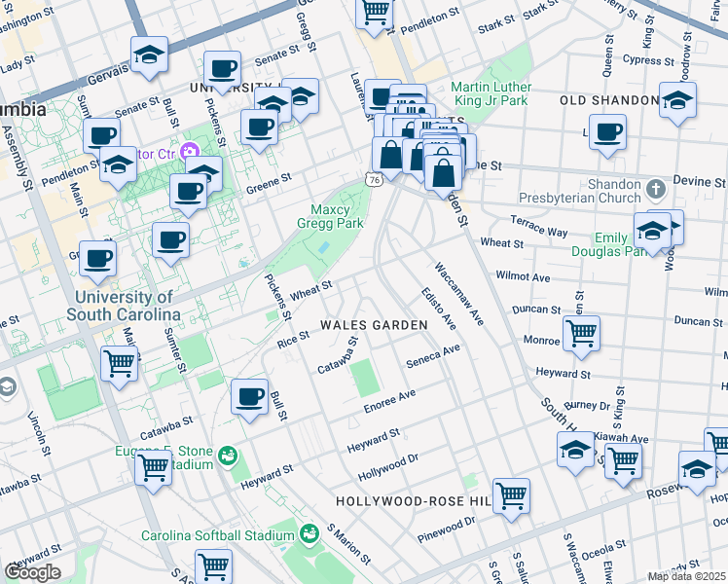The width and height of the screenshot is (728, 584).
Task: Select the Wilmot Ave street label
Action: [x=523, y=276]
